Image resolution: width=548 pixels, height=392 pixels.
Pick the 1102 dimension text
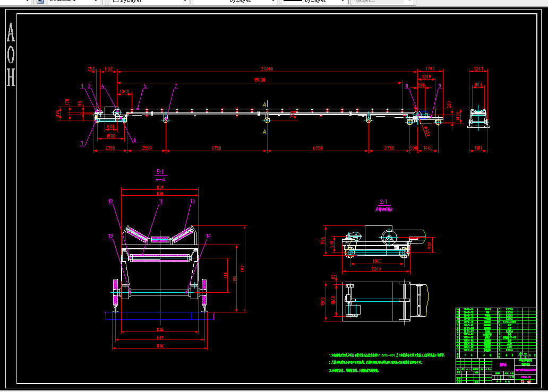(108, 69)
